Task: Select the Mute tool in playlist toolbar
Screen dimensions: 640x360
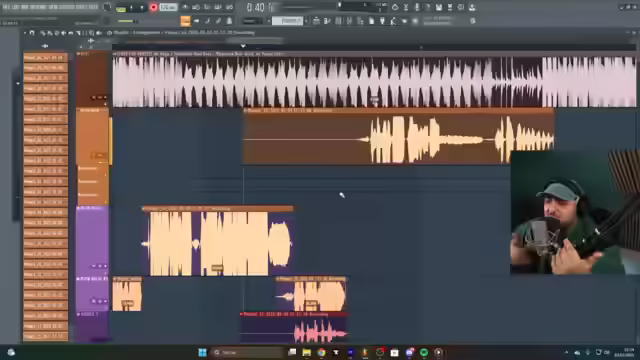Action: [x=63, y=33]
